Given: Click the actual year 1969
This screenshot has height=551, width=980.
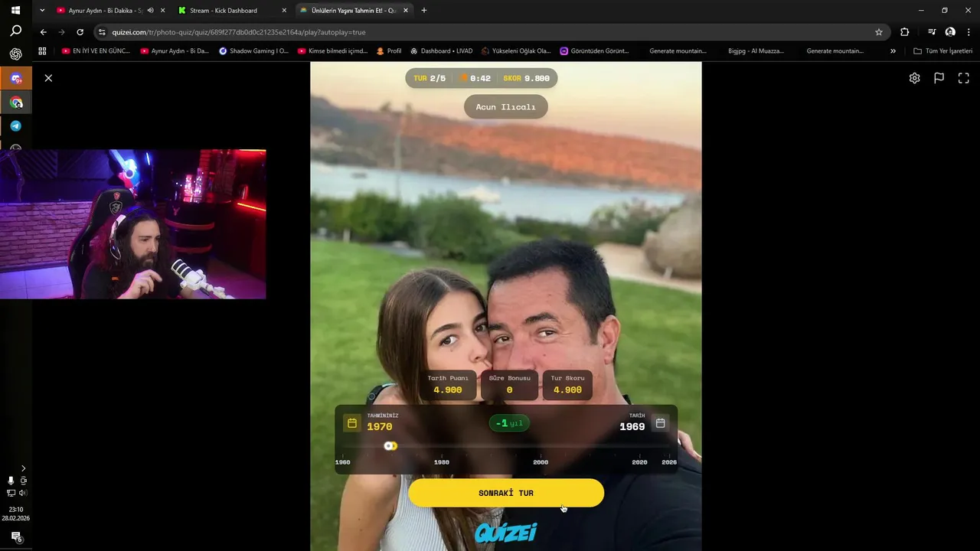Looking at the screenshot, I should pyautogui.click(x=632, y=427).
